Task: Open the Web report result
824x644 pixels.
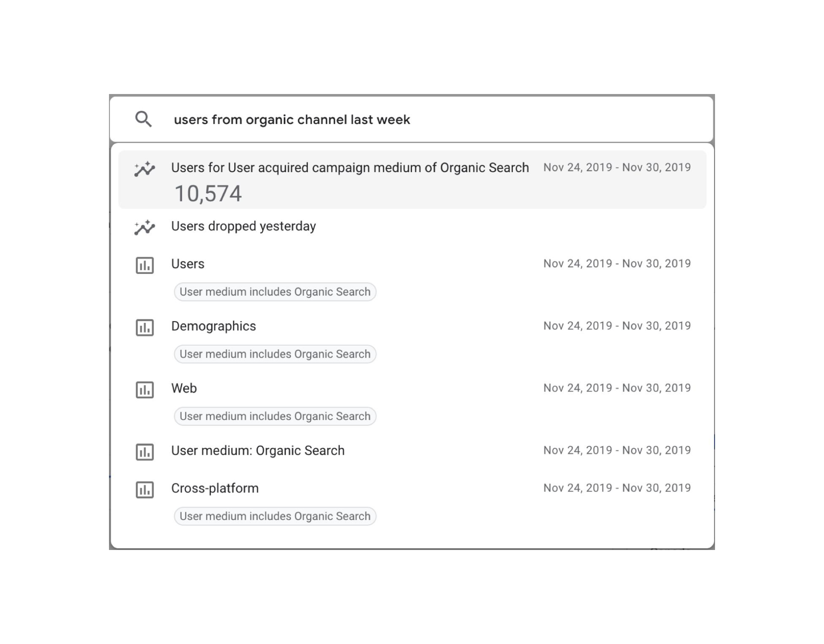Action: (x=184, y=388)
